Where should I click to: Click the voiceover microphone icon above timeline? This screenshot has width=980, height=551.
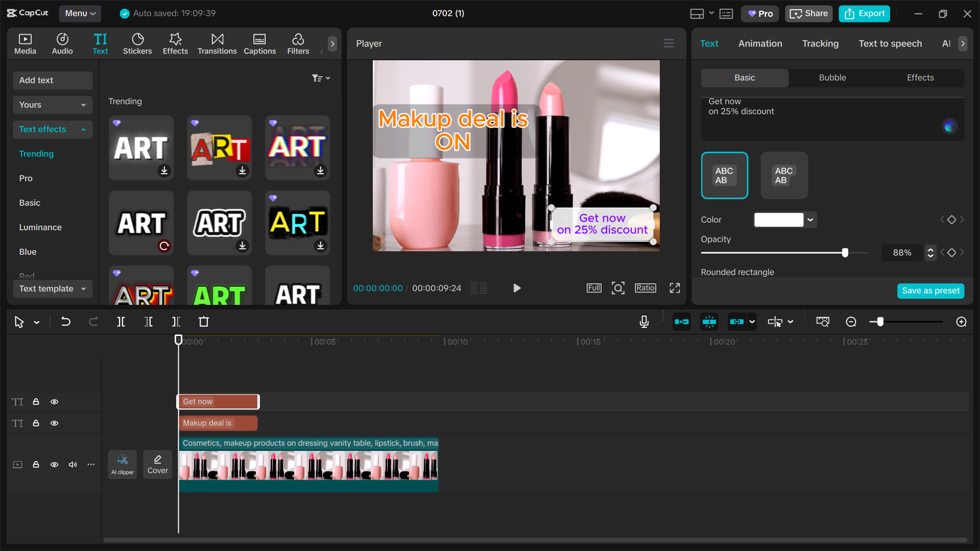(x=644, y=322)
